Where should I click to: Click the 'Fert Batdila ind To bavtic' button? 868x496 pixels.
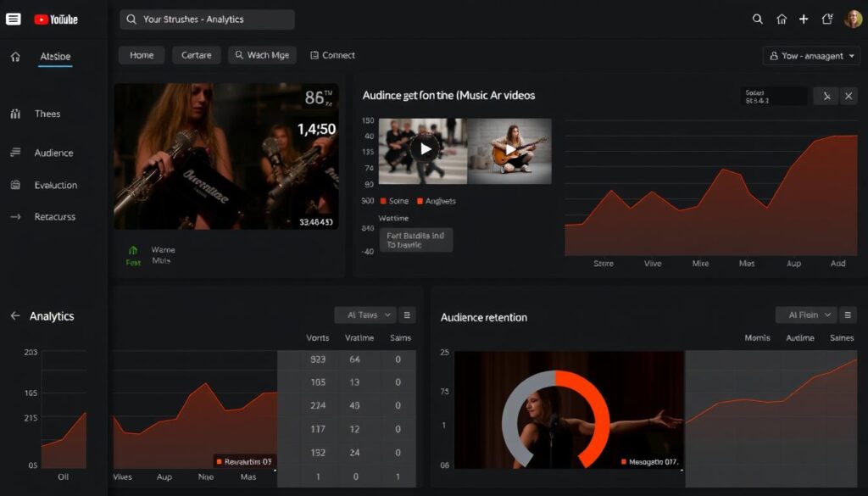click(415, 237)
